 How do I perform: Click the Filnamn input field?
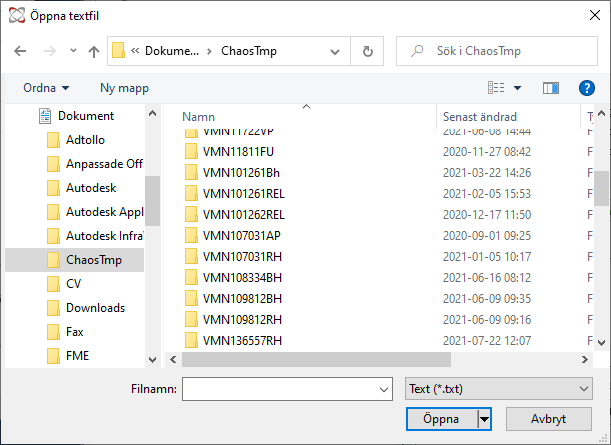[287, 388]
